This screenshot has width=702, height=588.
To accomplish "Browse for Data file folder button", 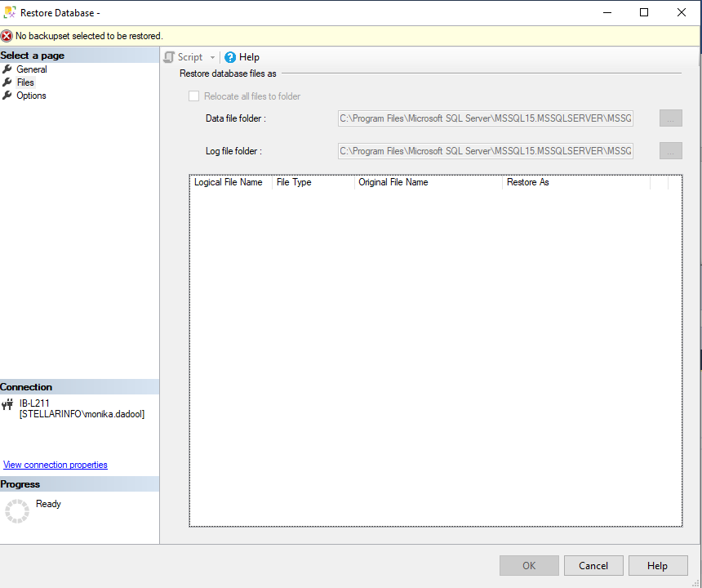I will tap(671, 118).
